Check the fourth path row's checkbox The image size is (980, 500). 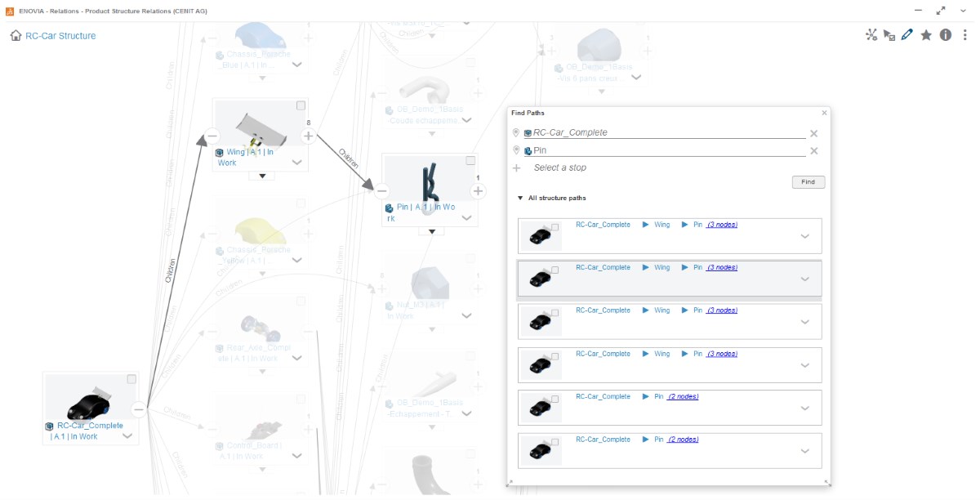click(x=555, y=356)
